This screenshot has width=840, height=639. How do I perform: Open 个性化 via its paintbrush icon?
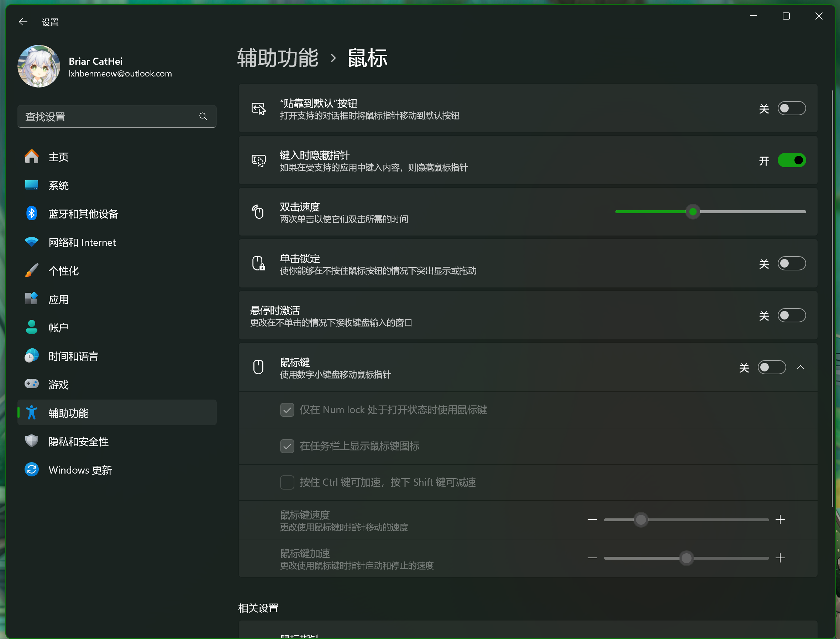tap(31, 270)
